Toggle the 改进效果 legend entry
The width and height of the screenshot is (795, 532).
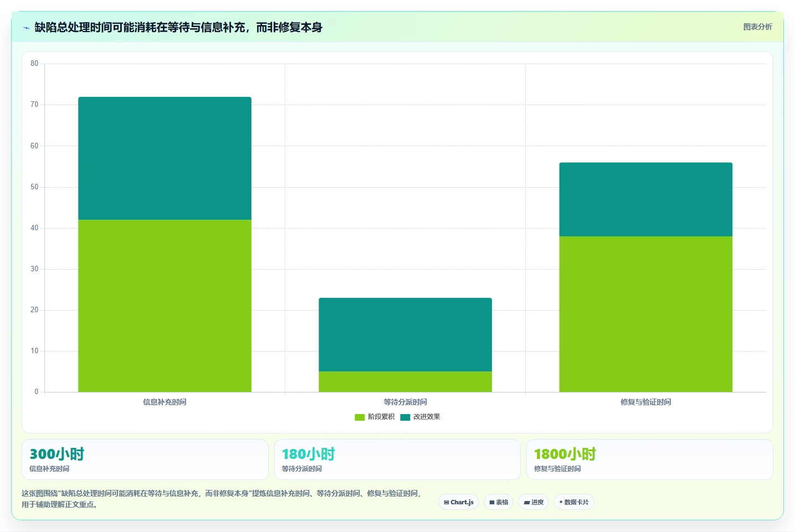pos(420,417)
